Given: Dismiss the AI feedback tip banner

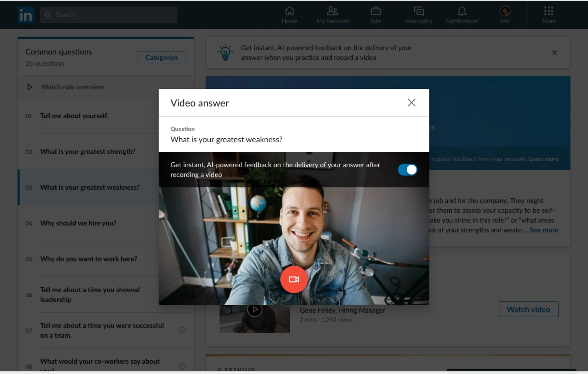Looking at the screenshot, I should [x=554, y=53].
